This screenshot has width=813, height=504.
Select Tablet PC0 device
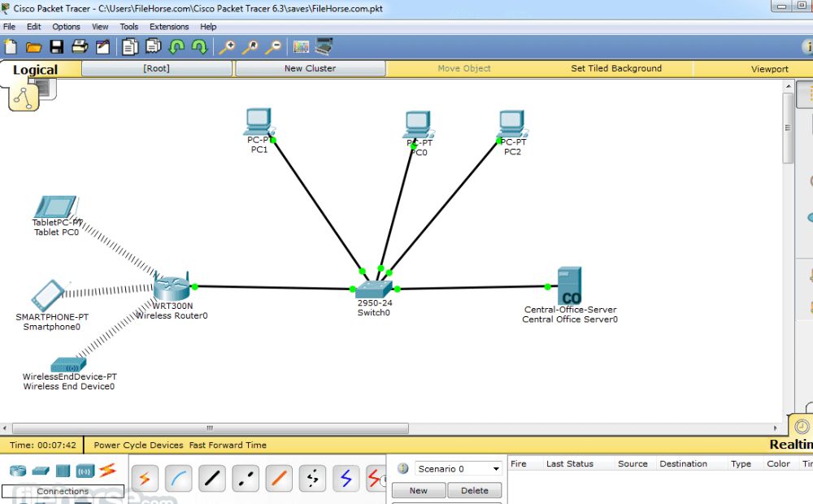point(55,207)
